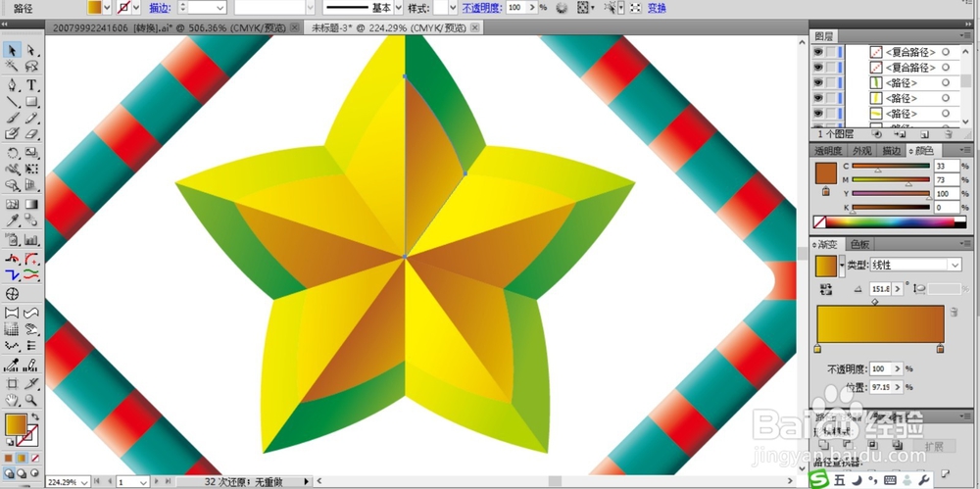Select the Zoom magnifier tool
980x489 pixels.
[x=31, y=400]
